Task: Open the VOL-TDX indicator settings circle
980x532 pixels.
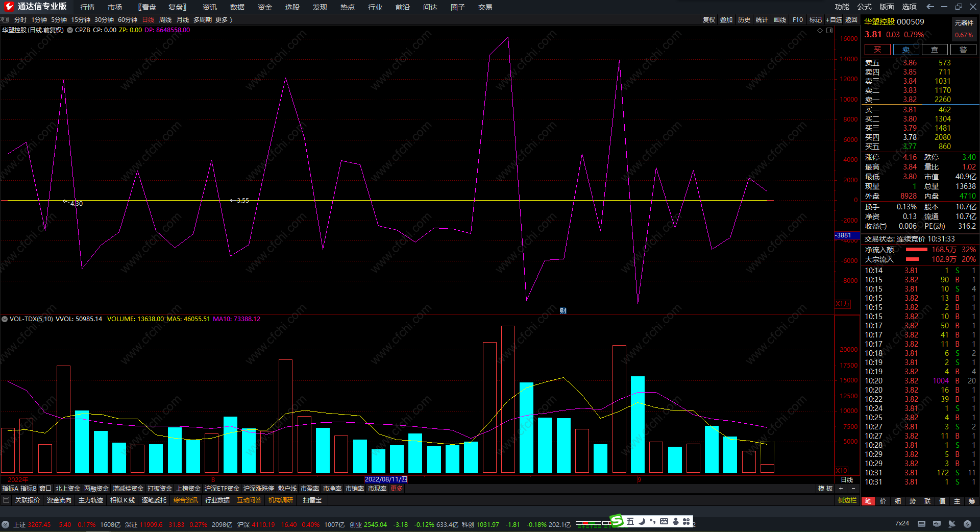Action: [x=5, y=319]
